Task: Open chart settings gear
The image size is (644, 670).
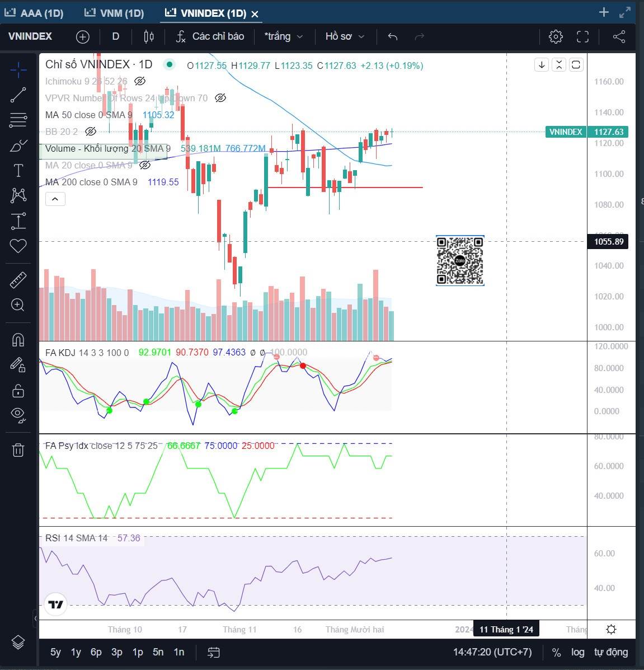Action: pos(556,37)
